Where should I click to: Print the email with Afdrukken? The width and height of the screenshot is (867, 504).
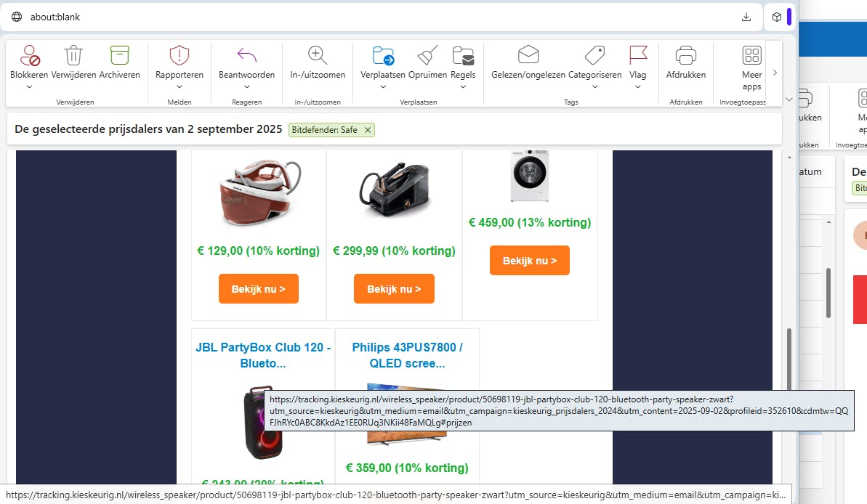[x=685, y=55]
